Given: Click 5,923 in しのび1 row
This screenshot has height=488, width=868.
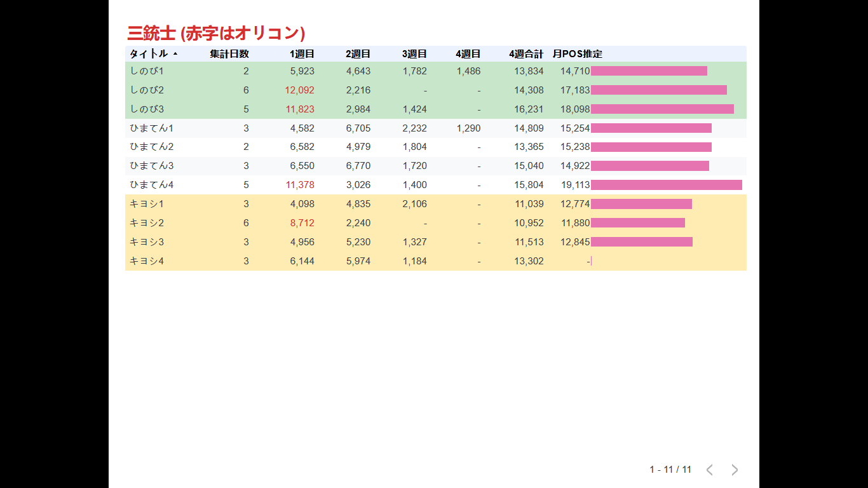Looking at the screenshot, I should 302,71.
